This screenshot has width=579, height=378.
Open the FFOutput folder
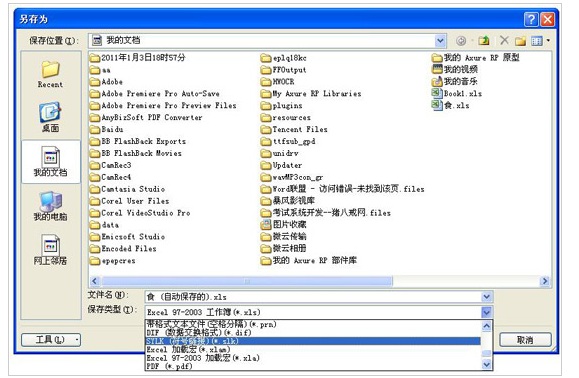coord(283,70)
